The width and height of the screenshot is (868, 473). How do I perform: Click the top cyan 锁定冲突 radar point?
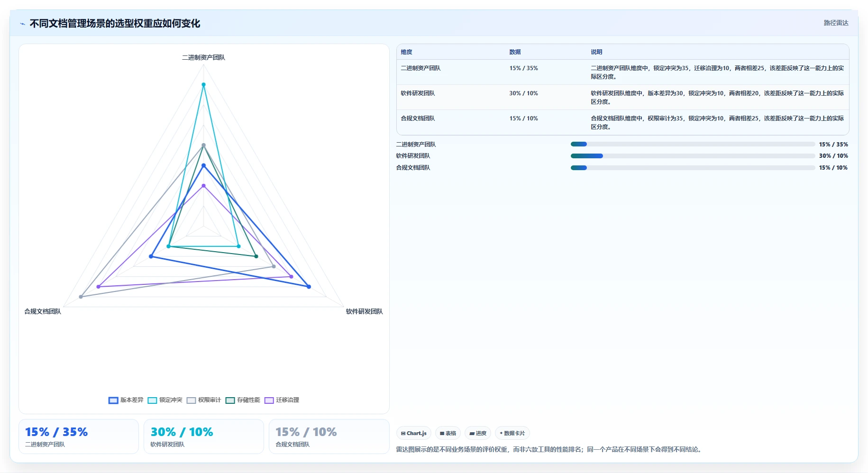point(203,85)
